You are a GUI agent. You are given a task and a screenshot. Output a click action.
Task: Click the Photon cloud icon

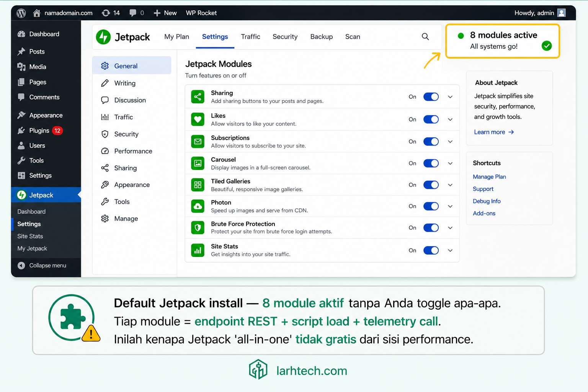click(x=198, y=206)
